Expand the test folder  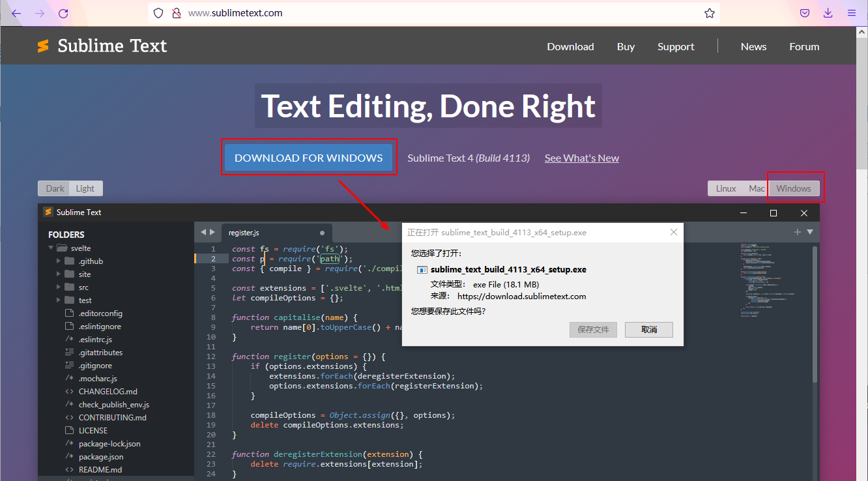[59, 300]
